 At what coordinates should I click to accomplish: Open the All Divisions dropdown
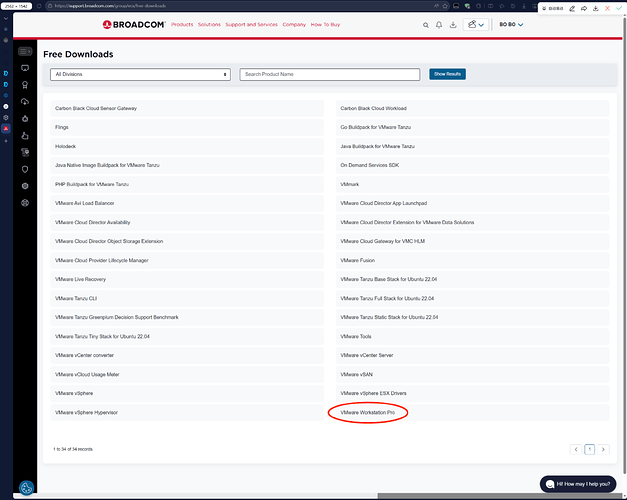click(140, 74)
